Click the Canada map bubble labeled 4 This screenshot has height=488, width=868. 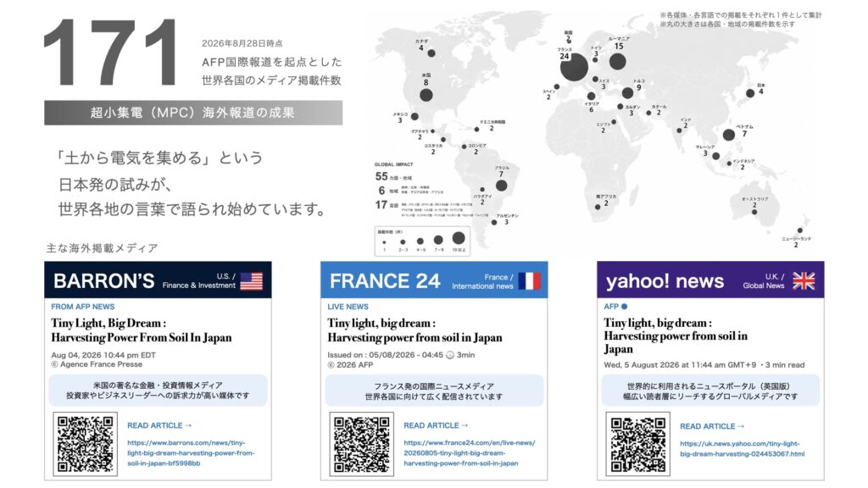click(x=431, y=53)
